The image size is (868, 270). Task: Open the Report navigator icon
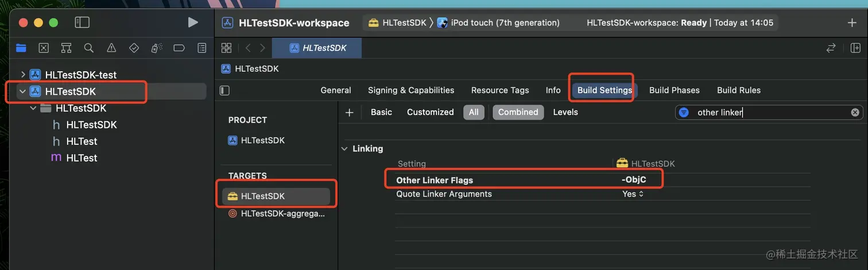coord(201,48)
